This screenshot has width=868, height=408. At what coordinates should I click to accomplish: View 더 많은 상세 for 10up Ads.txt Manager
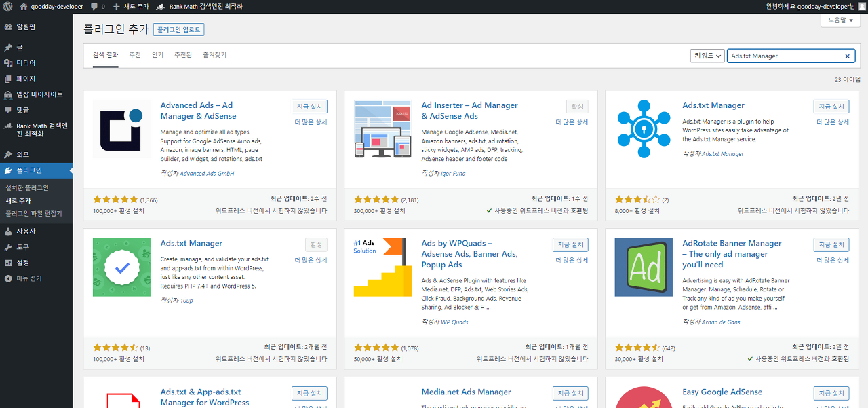[311, 260]
